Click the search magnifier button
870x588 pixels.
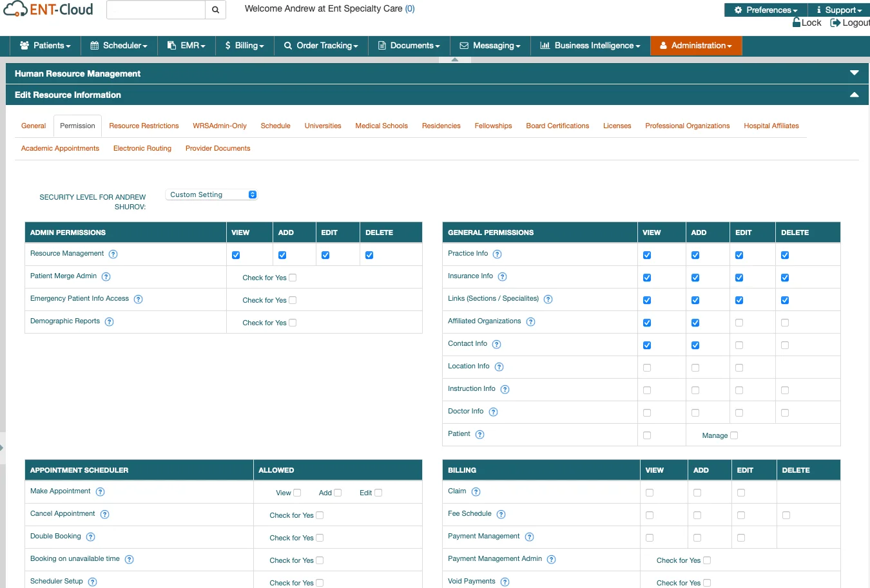pos(215,10)
